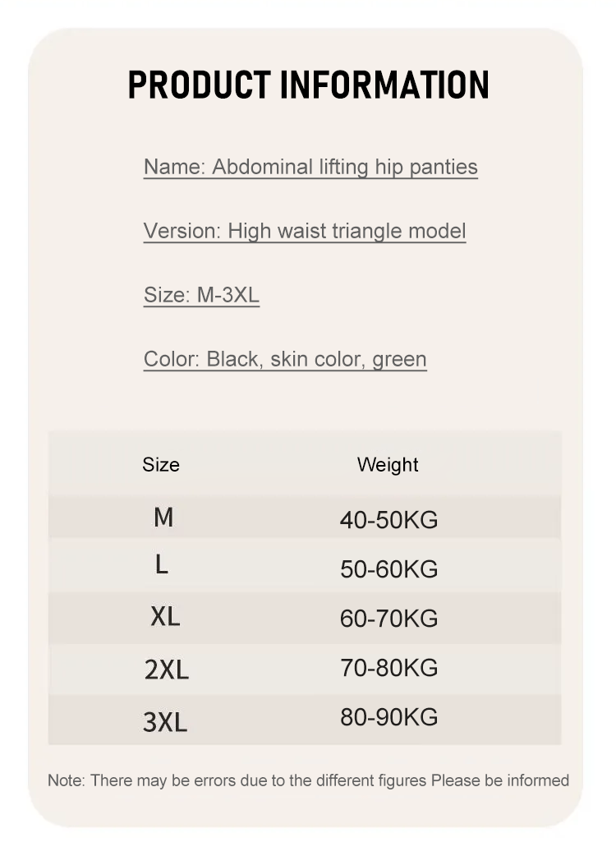Click the Size column header in the table
The image size is (616, 856).
161,464
